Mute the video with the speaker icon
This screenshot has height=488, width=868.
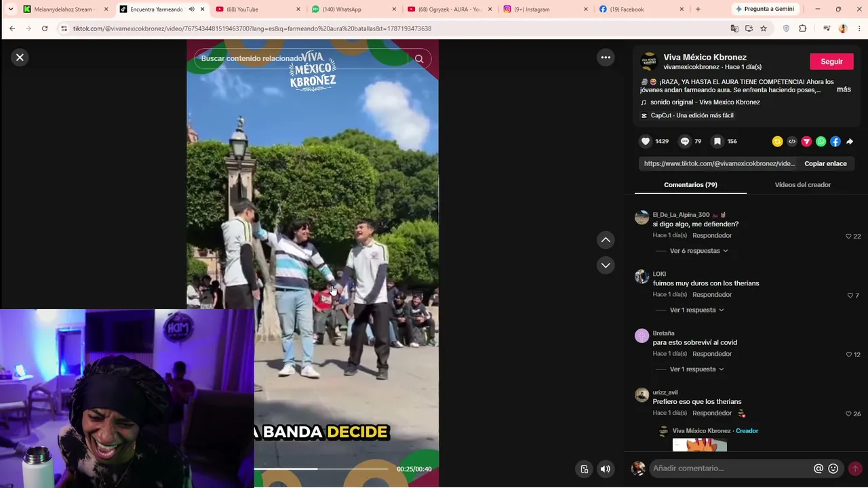[x=606, y=469]
